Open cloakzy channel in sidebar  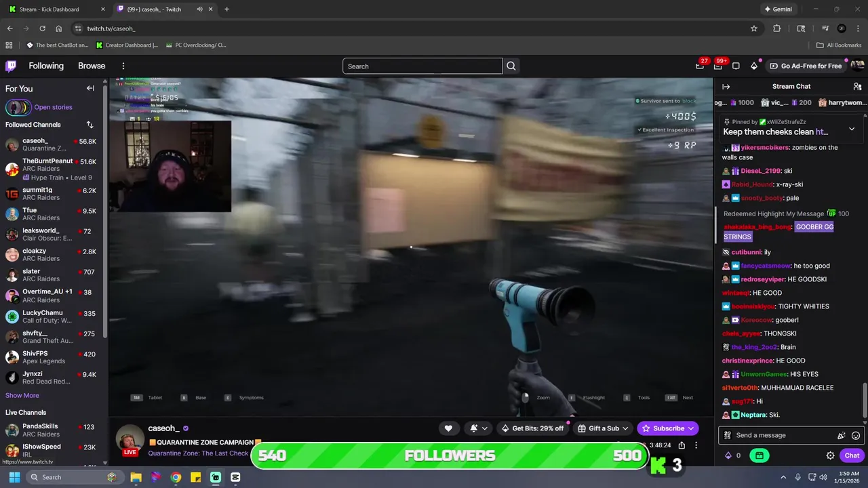[52, 255]
